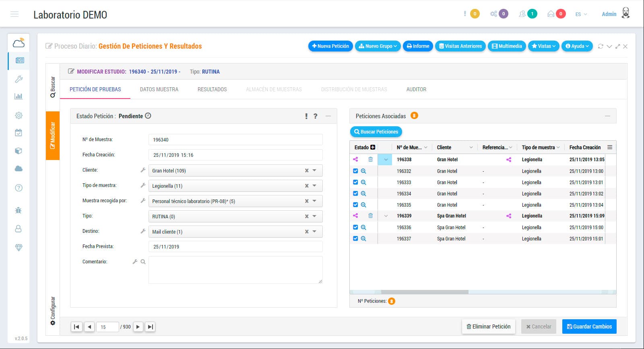Clear the RUTINA Tipo selection
This screenshot has height=349, width=644.
point(307,216)
